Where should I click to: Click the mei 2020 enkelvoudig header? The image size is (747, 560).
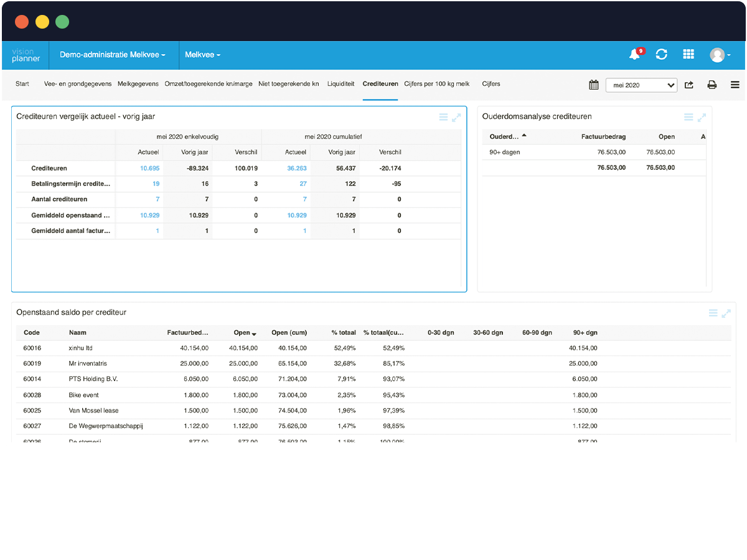tap(187, 136)
